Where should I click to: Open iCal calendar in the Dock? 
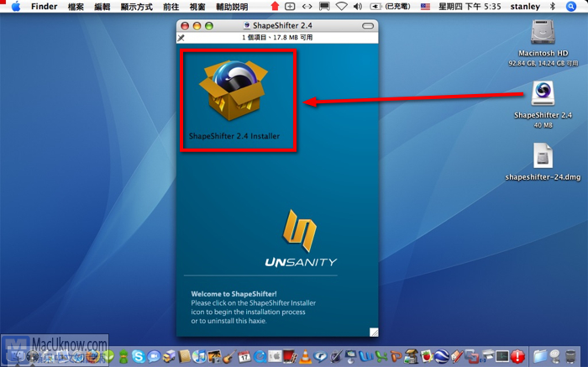click(x=244, y=356)
